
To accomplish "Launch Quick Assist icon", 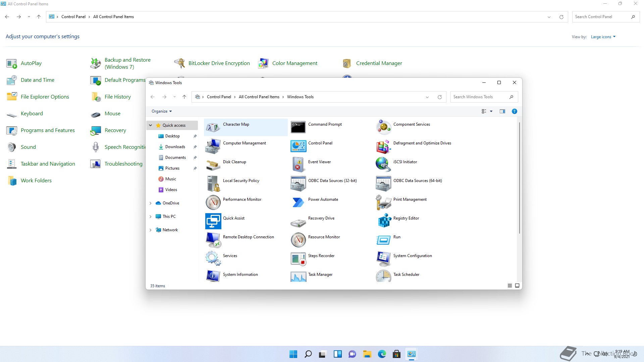I will (213, 221).
